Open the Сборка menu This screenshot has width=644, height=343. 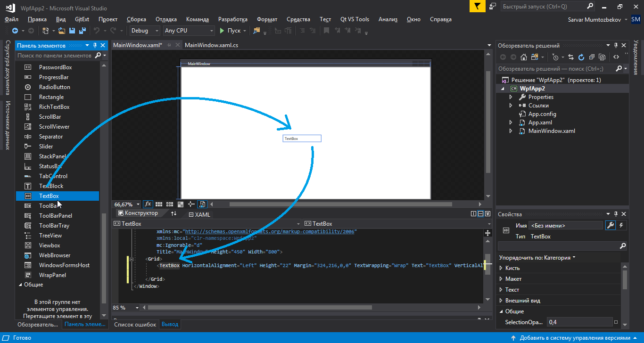pyautogui.click(x=136, y=19)
